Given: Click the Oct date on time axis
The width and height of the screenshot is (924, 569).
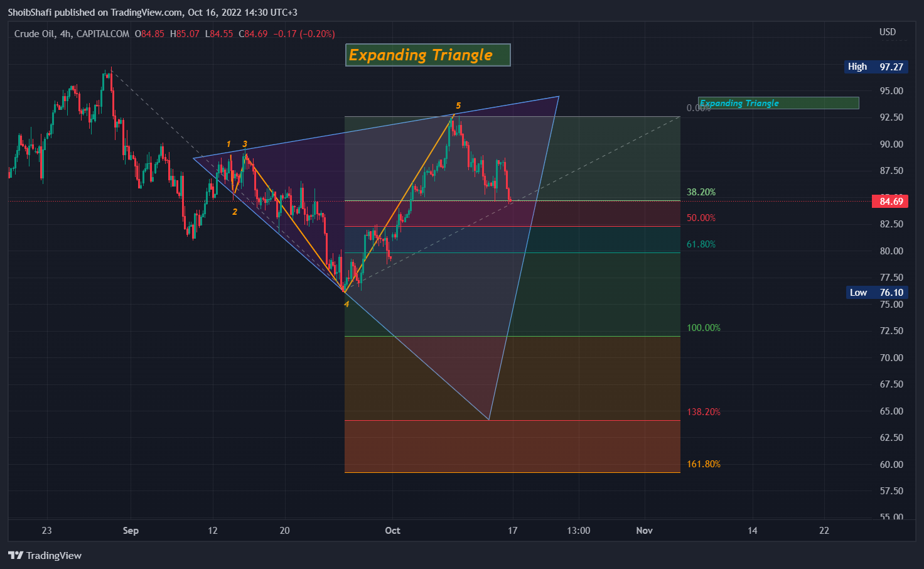Looking at the screenshot, I should [392, 531].
